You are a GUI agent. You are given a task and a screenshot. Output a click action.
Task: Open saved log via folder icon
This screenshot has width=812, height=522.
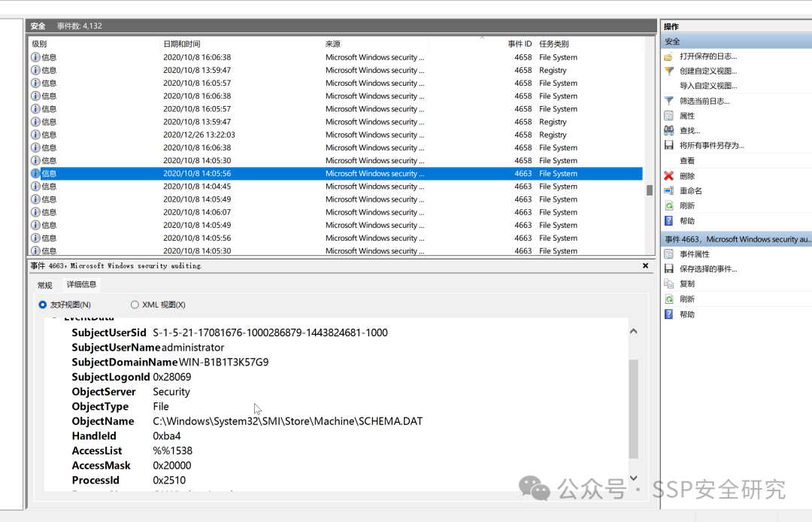point(668,56)
